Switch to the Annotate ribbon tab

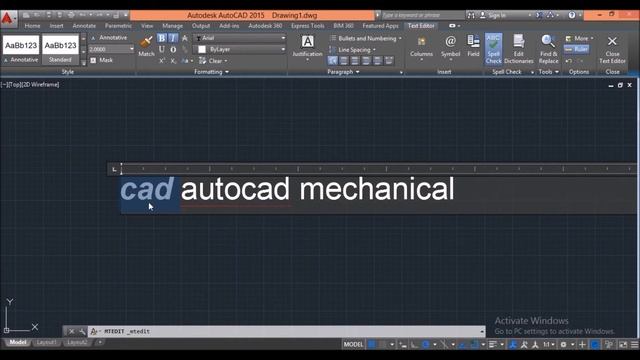point(84,26)
